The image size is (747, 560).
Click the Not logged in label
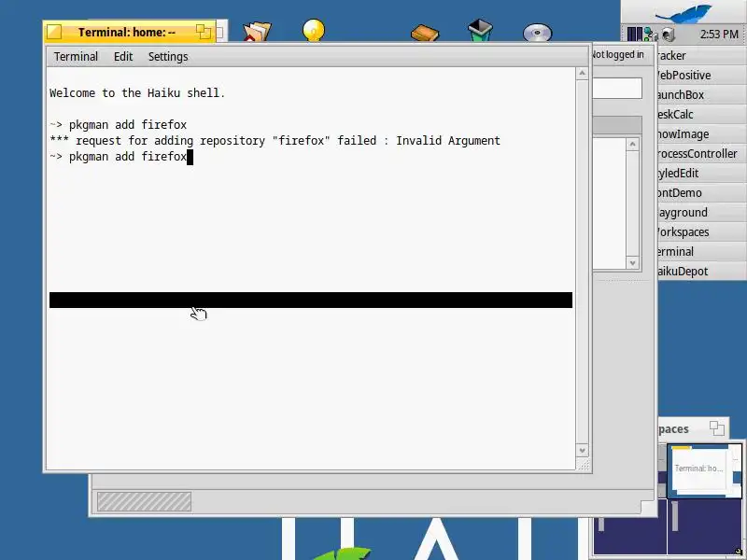[x=618, y=55]
